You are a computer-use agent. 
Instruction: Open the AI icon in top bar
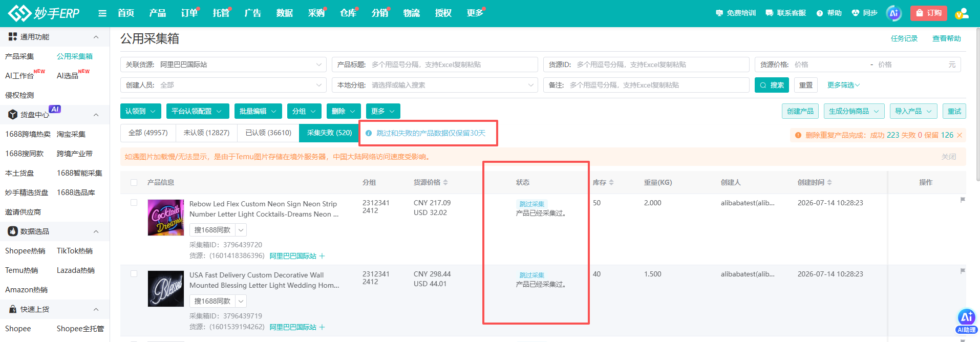pos(893,13)
